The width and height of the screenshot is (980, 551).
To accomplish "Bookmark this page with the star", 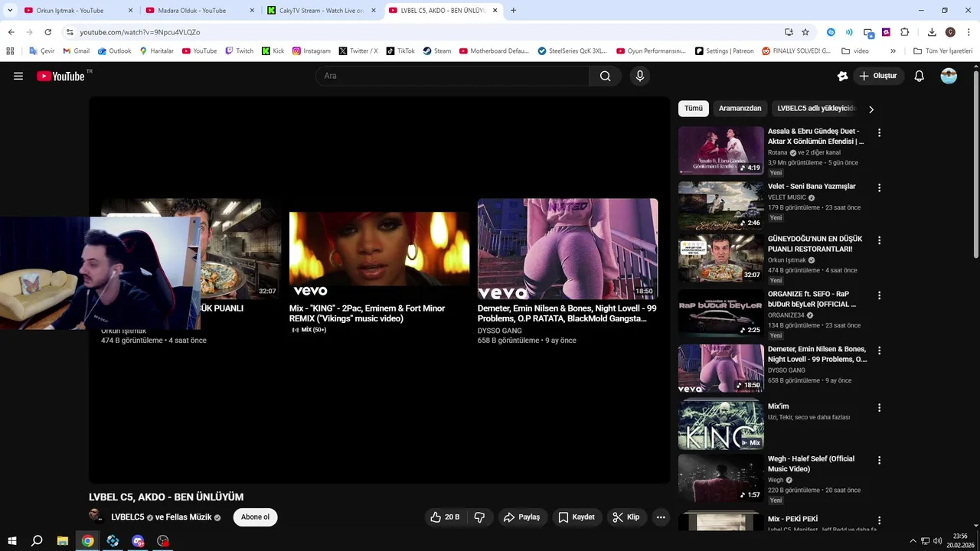I will [x=805, y=32].
